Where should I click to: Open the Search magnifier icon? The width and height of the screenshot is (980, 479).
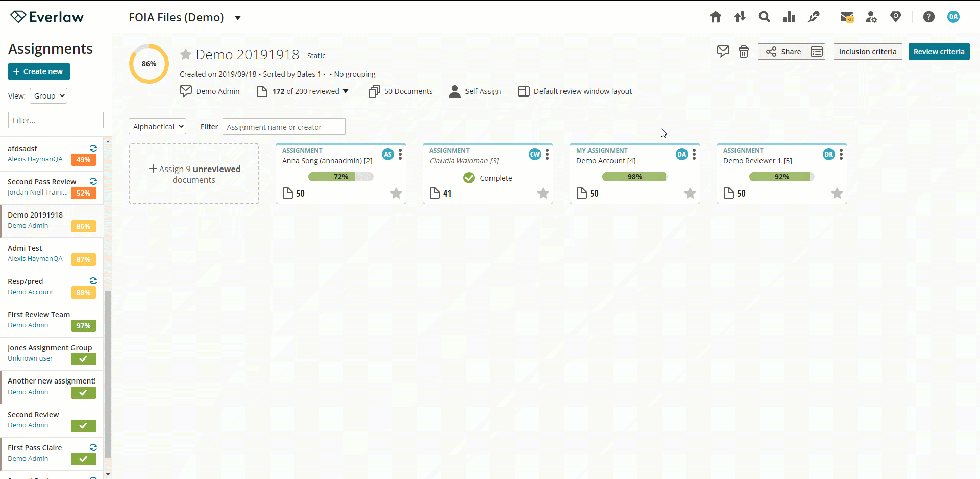click(764, 17)
